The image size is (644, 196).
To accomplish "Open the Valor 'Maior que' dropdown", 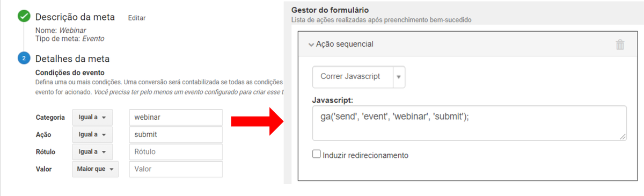I will (96, 169).
